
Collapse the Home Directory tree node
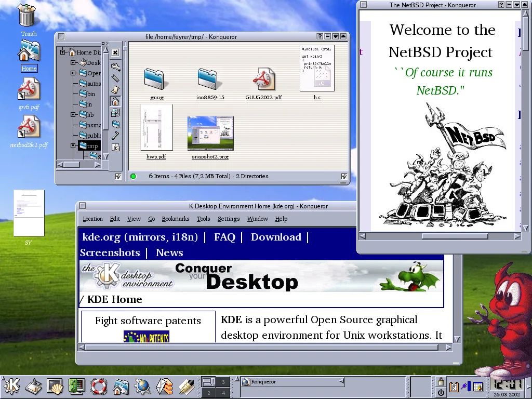coord(63,52)
